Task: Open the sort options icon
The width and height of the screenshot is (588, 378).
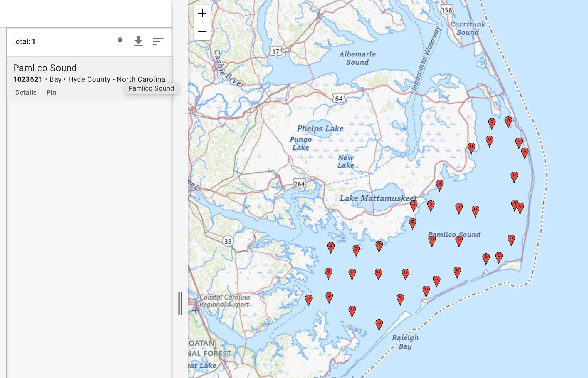Action: coord(158,41)
